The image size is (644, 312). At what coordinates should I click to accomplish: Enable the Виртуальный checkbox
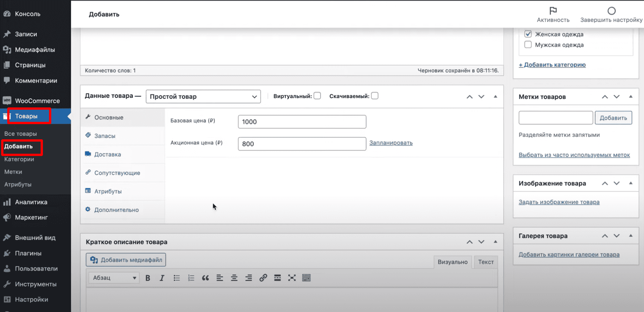point(317,96)
